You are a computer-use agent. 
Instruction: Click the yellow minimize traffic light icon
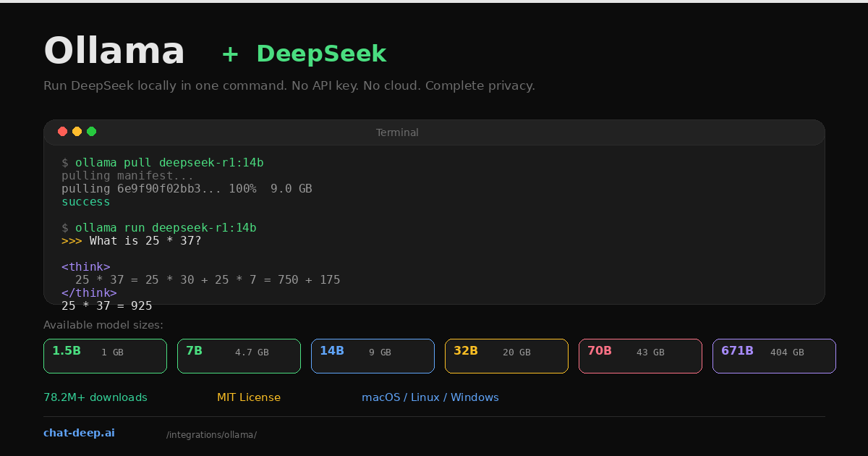coord(77,131)
